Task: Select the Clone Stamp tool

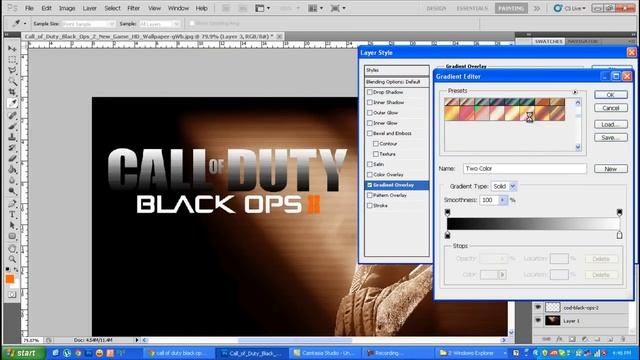Action: click(12, 137)
